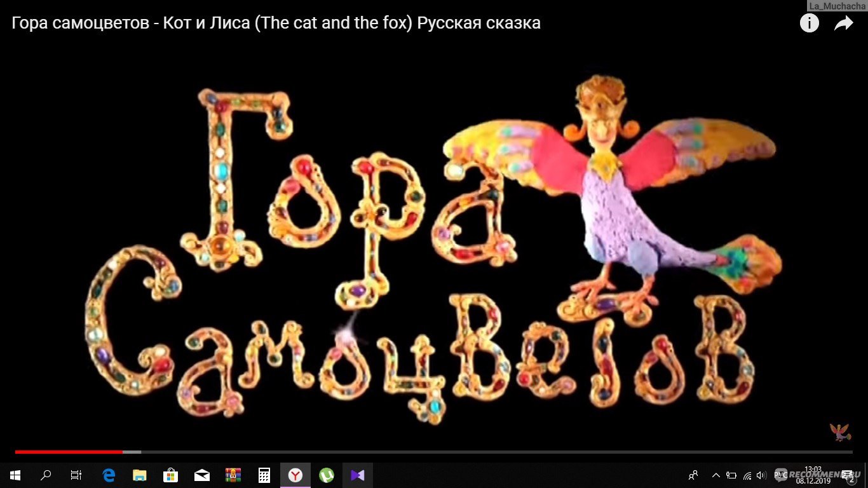Open Task View on the taskbar
Viewport: 868px width, 488px height.
[x=76, y=475]
